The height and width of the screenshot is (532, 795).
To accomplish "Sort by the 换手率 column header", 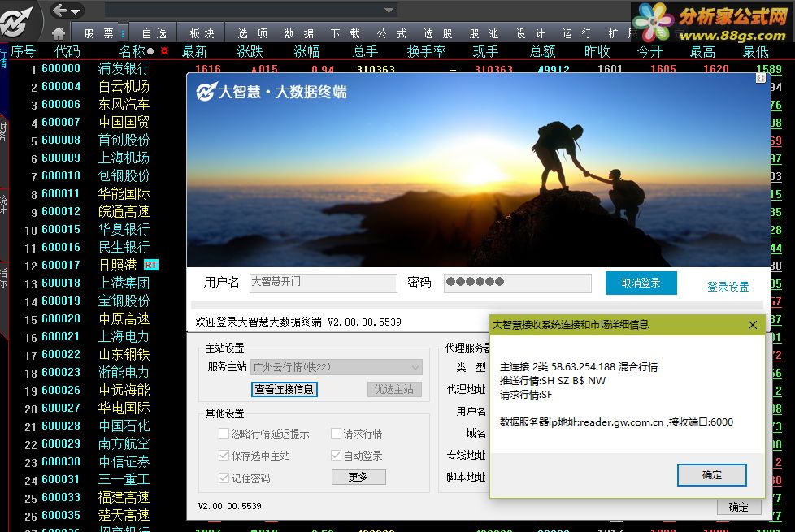I will tap(427, 51).
